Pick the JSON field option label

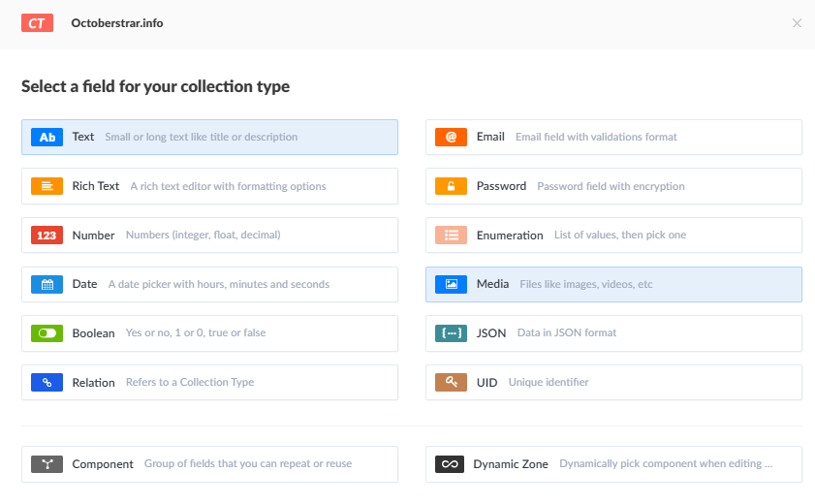491,333
